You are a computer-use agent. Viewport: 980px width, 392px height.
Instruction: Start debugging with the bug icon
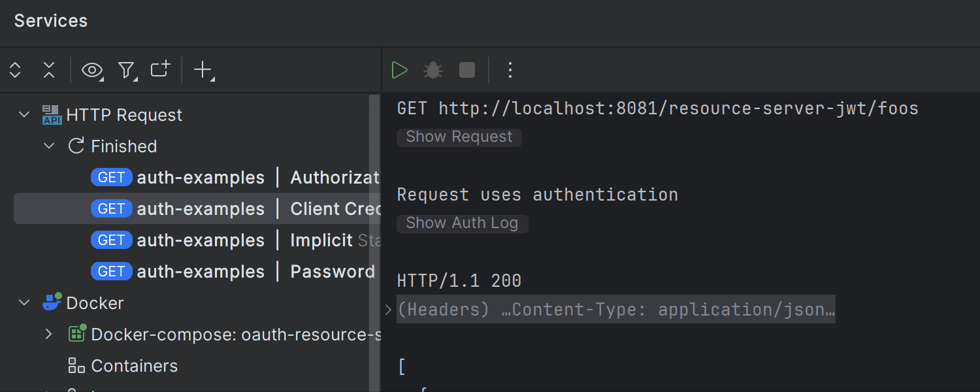[x=433, y=70]
